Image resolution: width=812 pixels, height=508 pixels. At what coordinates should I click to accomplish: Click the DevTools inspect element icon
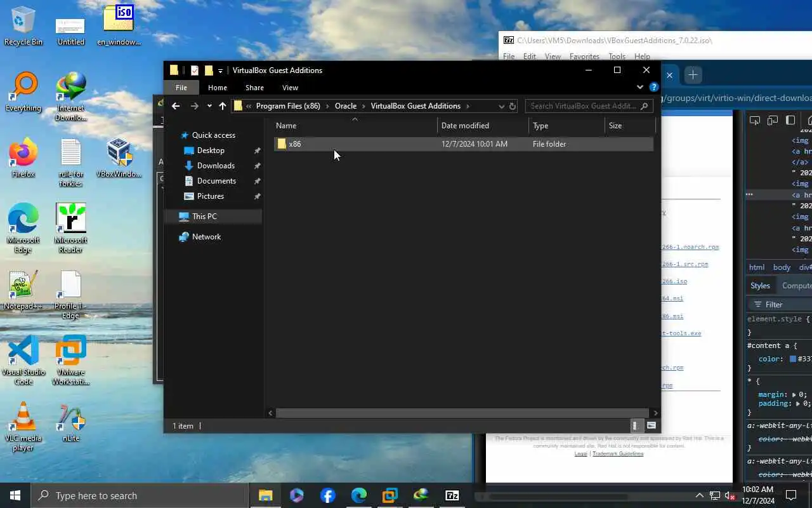tap(755, 121)
